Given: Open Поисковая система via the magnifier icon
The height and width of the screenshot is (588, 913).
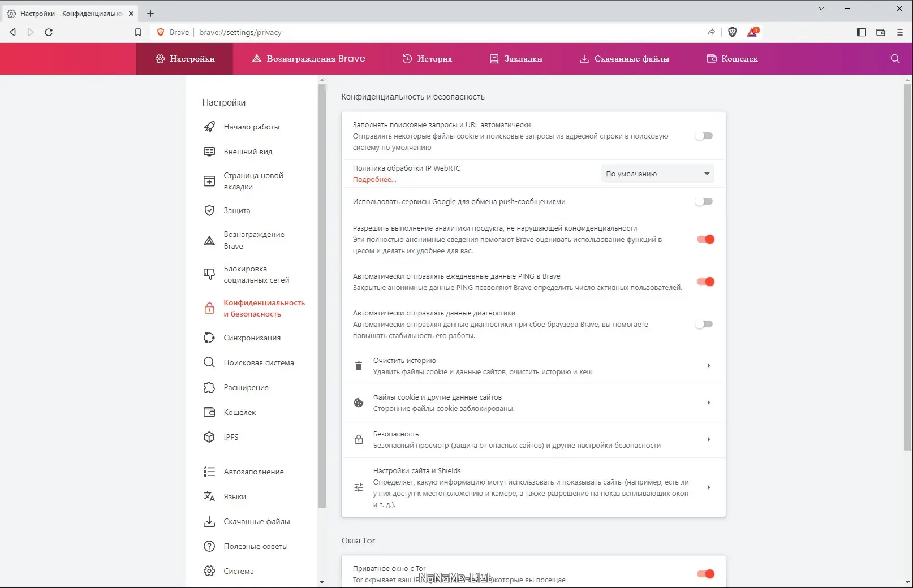Looking at the screenshot, I should click(209, 362).
